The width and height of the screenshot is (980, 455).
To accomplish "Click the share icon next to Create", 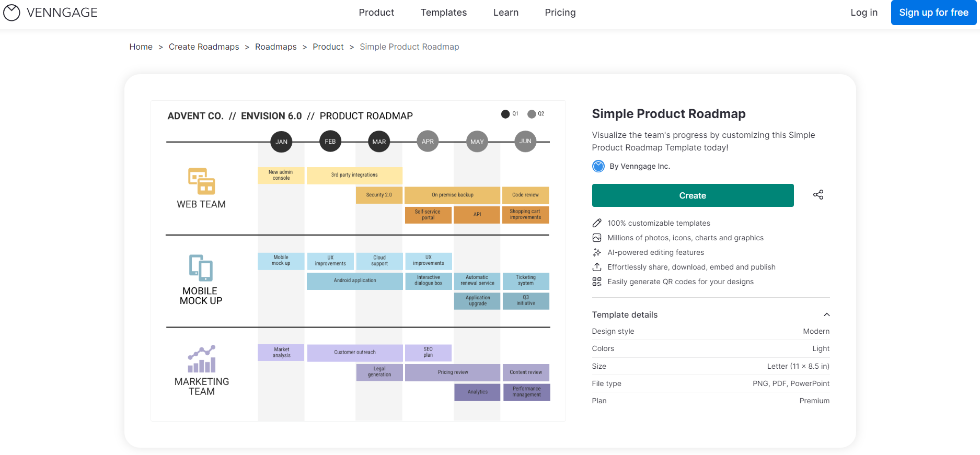I will tap(818, 195).
